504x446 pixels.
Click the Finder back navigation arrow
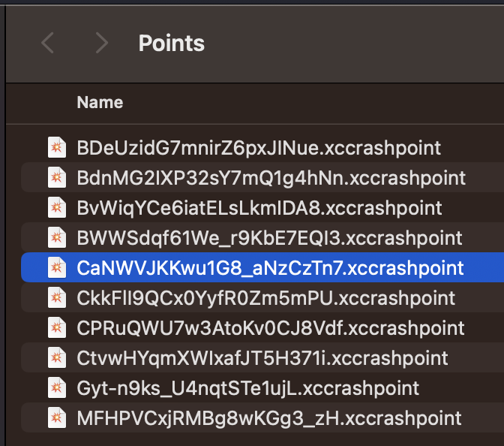point(48,44)
